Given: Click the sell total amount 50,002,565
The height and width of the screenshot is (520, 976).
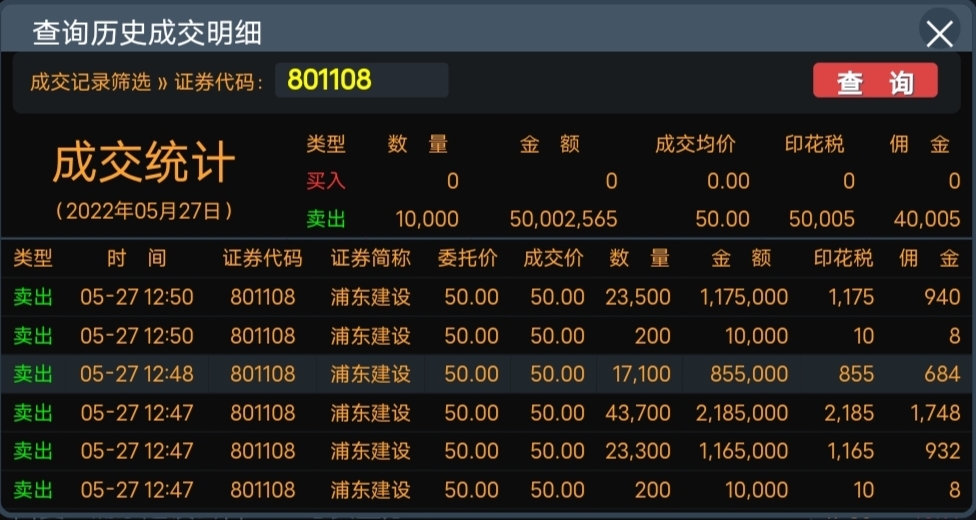Looking at the screenshot, I should click(563, 219).
